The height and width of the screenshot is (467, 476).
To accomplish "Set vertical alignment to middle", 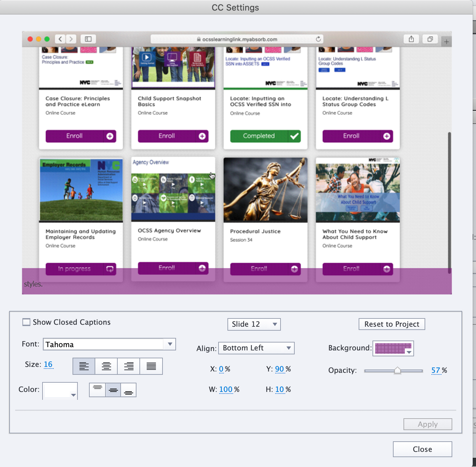I will 113,390.
